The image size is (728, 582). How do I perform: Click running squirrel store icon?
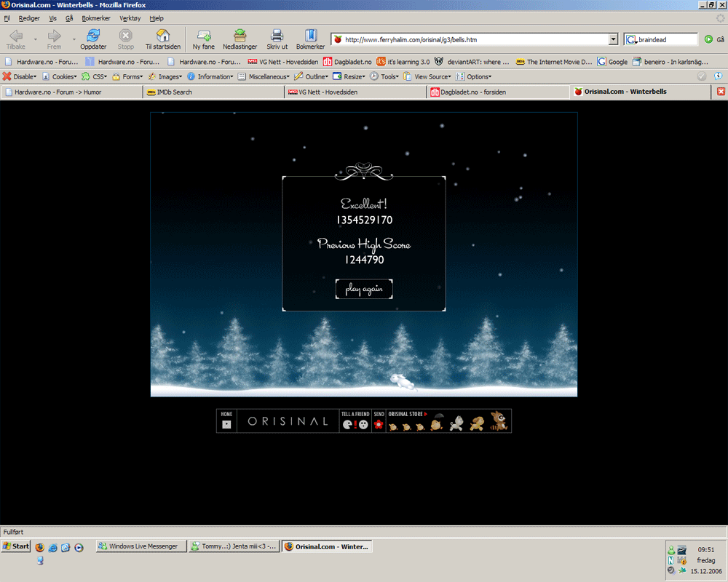coord(476,423)
